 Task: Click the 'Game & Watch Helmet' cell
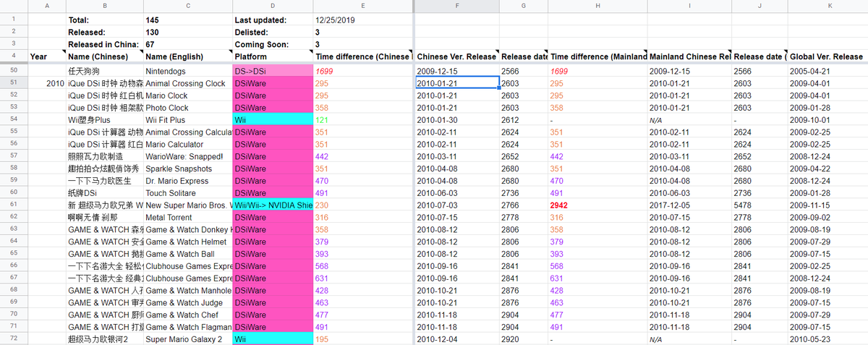[188, 242]
